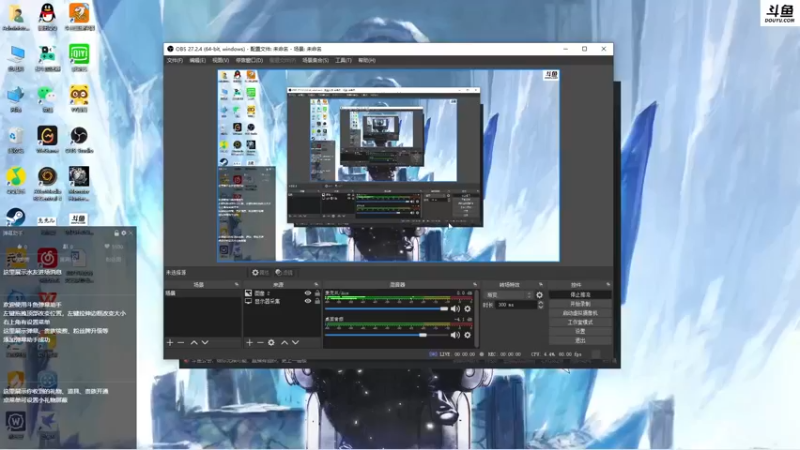Open the 停靠窗口(D) Docks menu
This screenshot has height=450, width=800.
pos(249,60)
